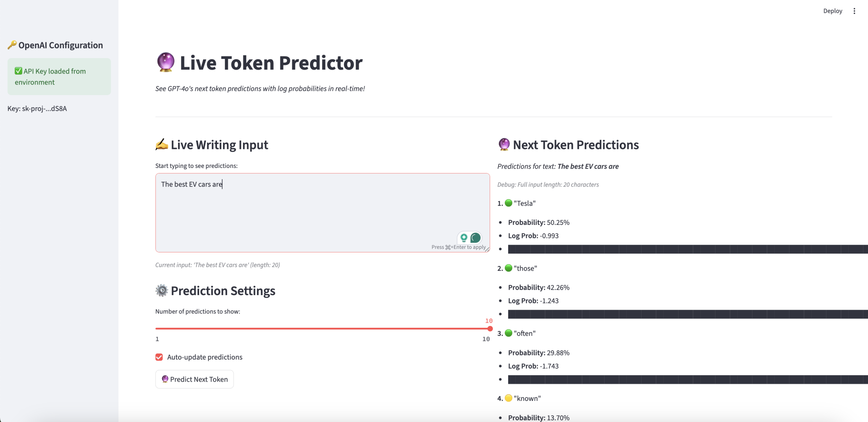Uncheck Auto-update predictions checkbox
Image resolution: width=868 pixels, height=422 pixels.
tap(159, 357)
